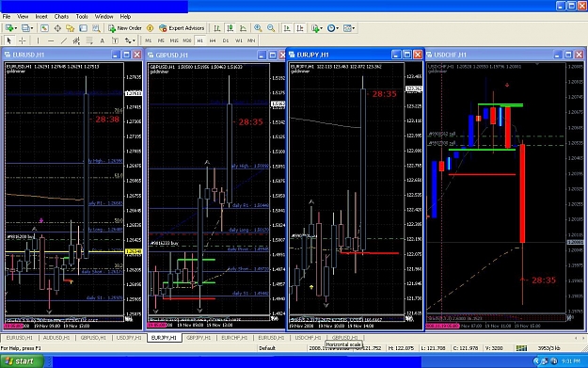Switch to the GBPJPY,H1 chart tab
This screenshot has height=368, width=588.
point(199,338)
